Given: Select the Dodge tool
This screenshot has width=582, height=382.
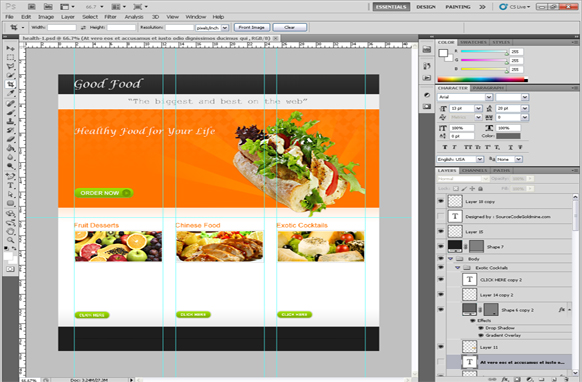Looking at the screenshot, I should pyautogui.click(x=10, y=166).
